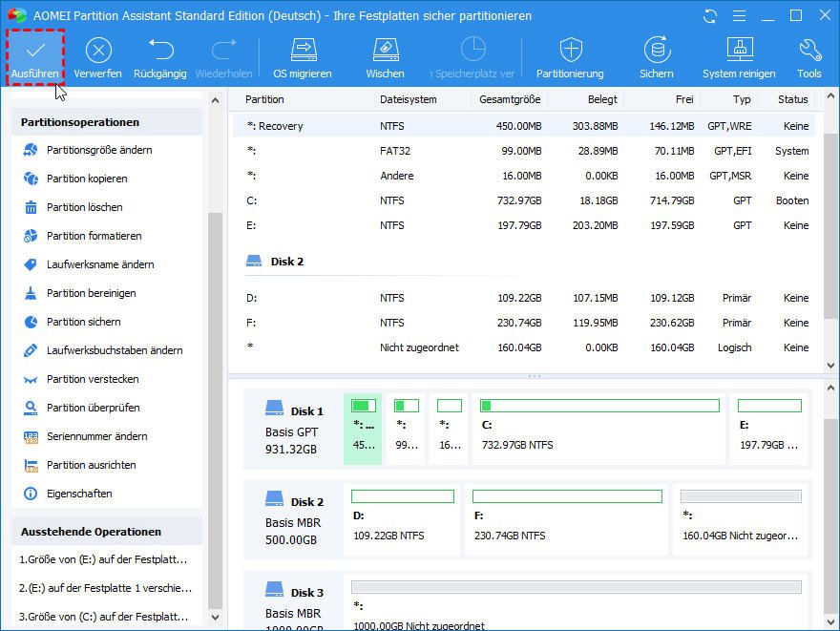Open Eigenschaften in the sidebar
Screen dimensions: 840x631
point(79,494)
